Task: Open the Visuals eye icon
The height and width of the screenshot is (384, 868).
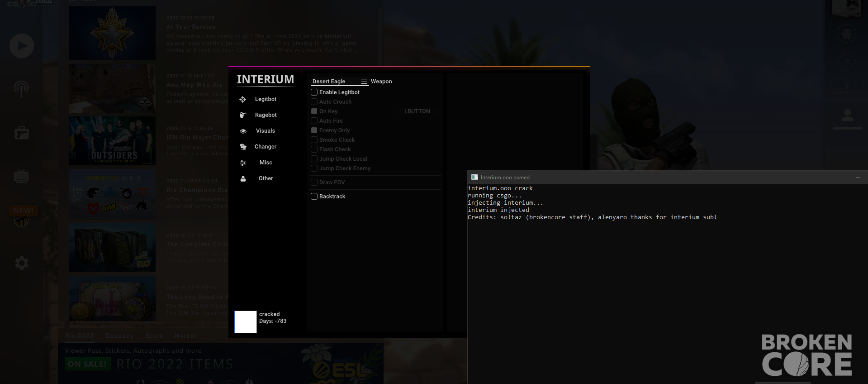Action: point(243,131)
